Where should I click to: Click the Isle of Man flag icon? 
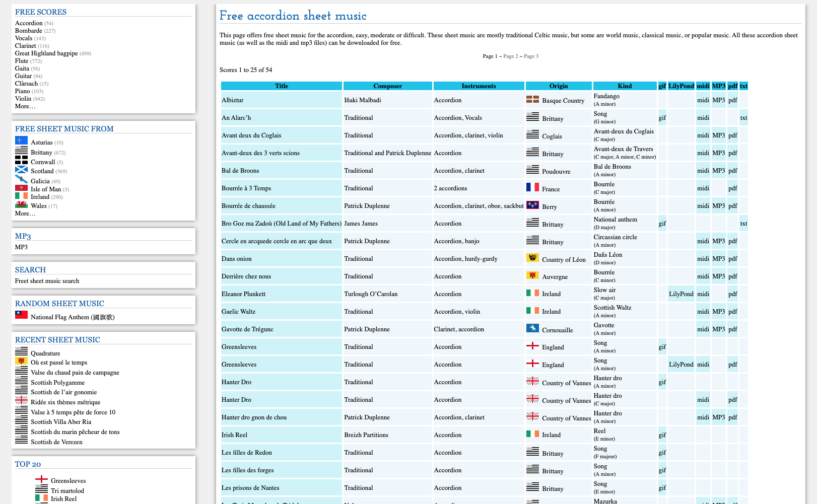coord(21,188)
